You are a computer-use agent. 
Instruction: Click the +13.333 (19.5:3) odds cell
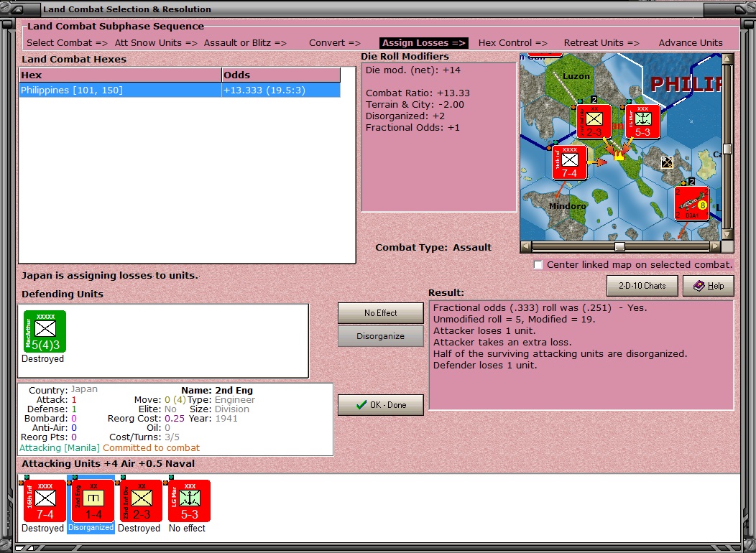point(280,90)
